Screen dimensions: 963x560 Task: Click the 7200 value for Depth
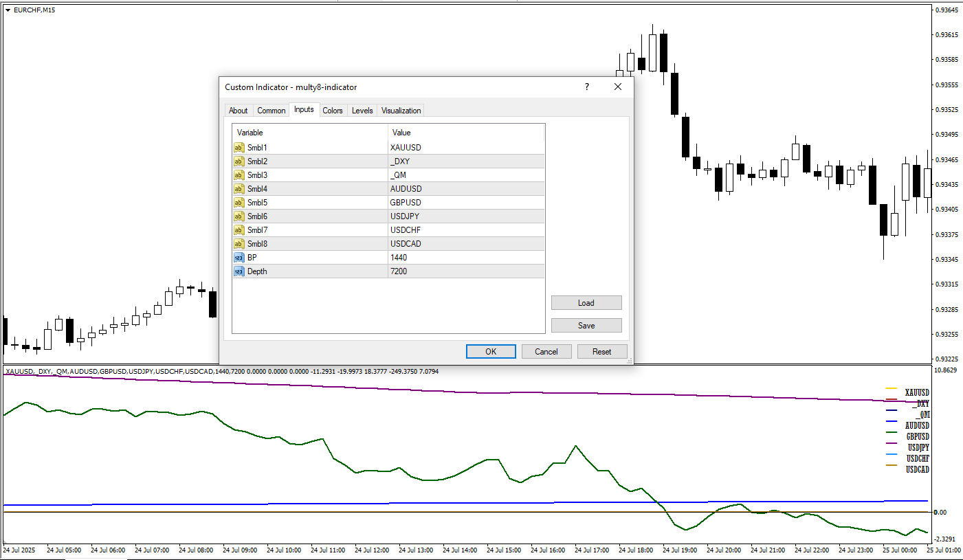399,271
